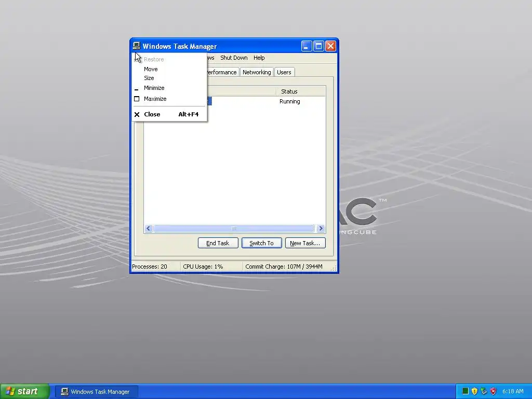Click the Processes: 20 status text
Viewport: 532px width, 399px height.
[150, 267]
